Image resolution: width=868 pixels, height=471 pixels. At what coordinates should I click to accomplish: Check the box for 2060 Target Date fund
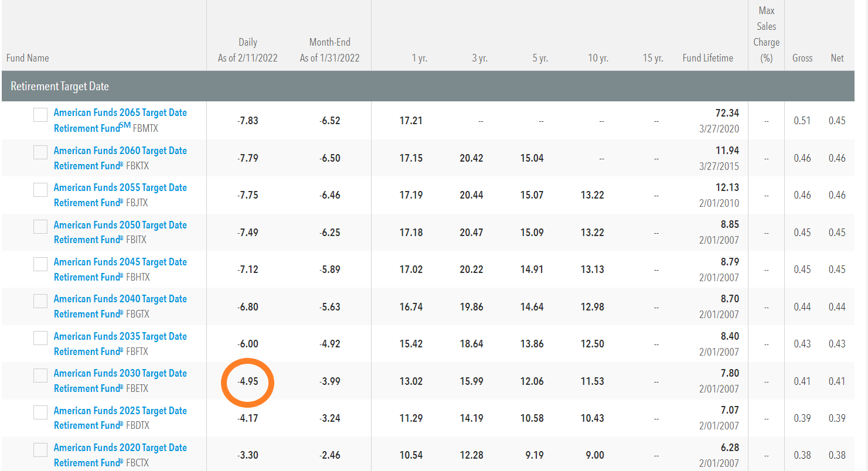[x=40, y=152]
